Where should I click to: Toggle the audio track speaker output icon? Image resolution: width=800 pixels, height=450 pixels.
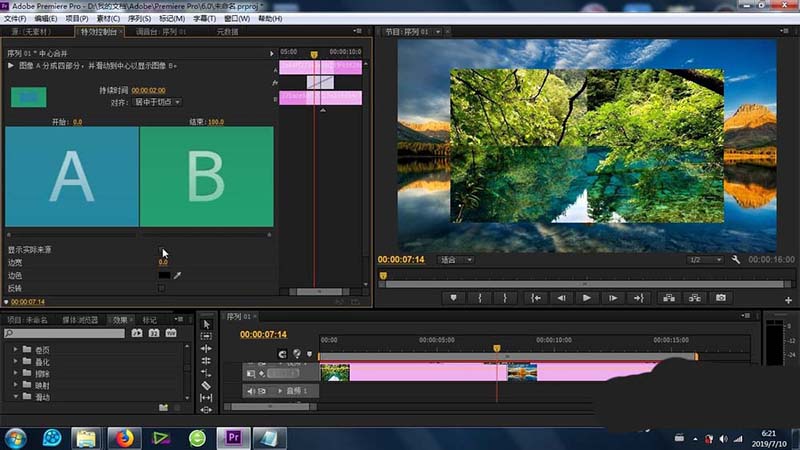[251, 391]
